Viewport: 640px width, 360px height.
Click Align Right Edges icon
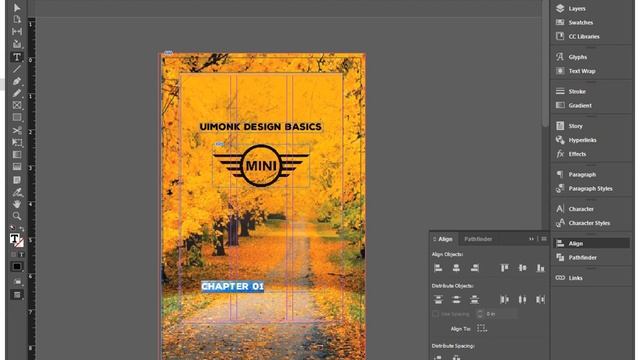tap(474, 268)
